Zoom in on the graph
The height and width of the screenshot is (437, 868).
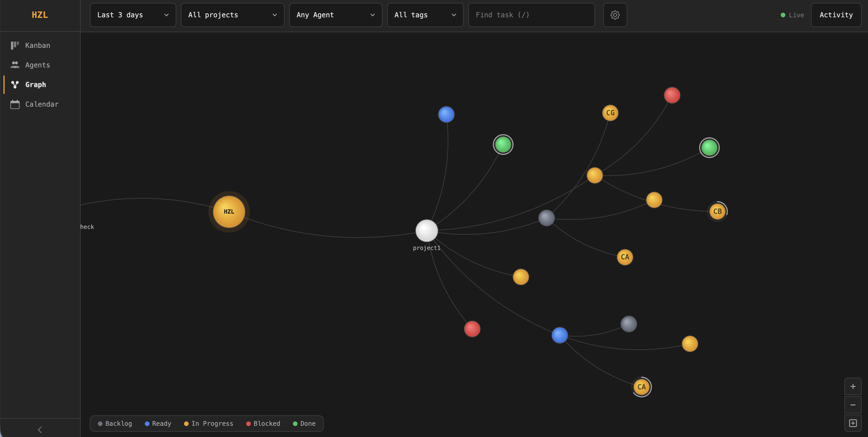(853, 386)
